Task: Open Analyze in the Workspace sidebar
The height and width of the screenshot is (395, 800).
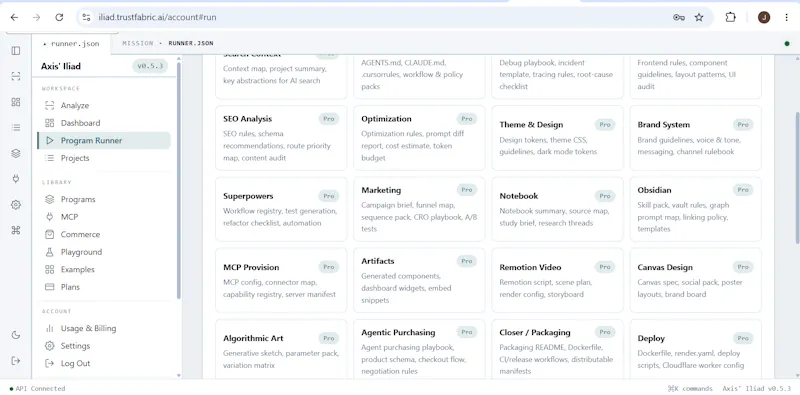Action: pyautogui.click(x=104, y=106)
